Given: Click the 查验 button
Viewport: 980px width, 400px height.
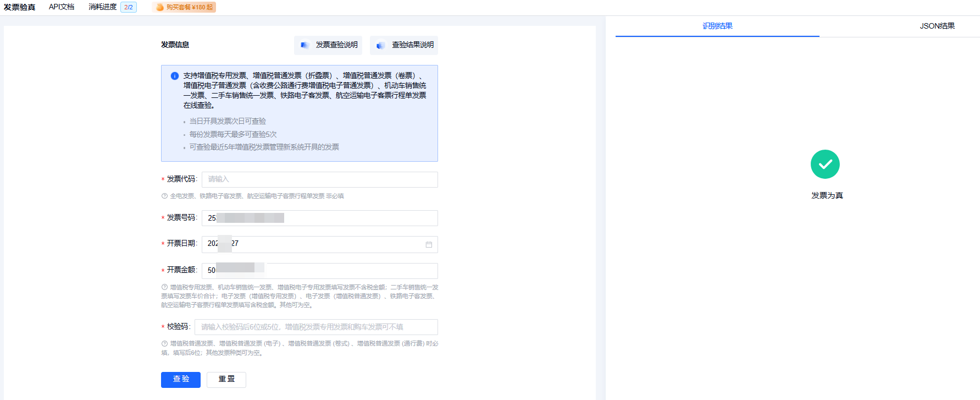Looking at the screenshot, I should click(x=181, y=380).
